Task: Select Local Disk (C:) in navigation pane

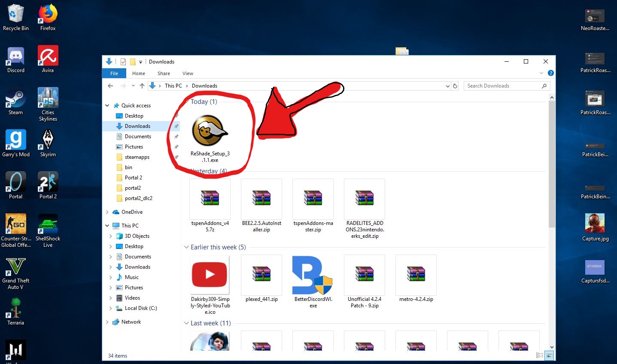Action: (x=141, y=308)
